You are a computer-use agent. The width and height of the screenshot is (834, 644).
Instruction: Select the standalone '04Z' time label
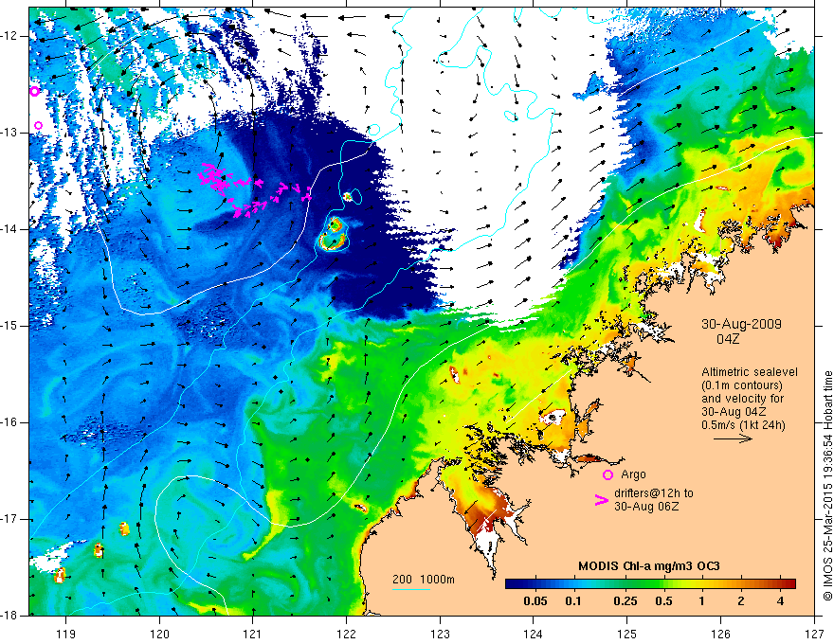point(728,339)
